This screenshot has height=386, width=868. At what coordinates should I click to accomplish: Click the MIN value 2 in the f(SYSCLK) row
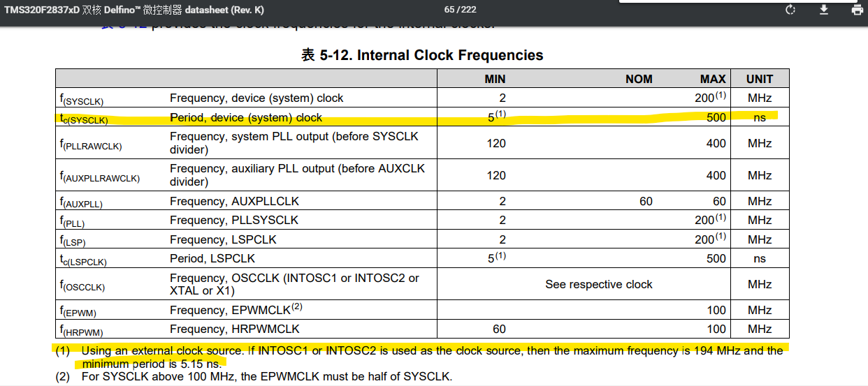(502, 98)
